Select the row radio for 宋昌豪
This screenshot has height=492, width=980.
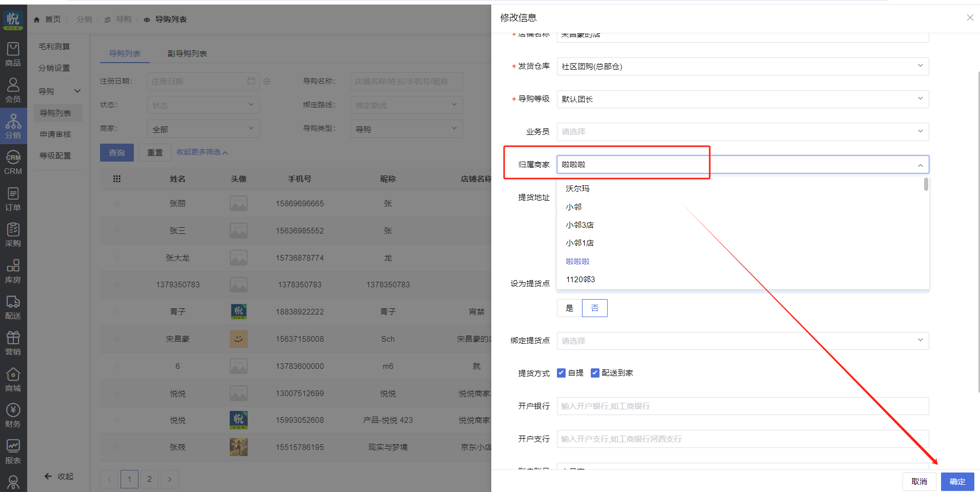pos(117,339)
